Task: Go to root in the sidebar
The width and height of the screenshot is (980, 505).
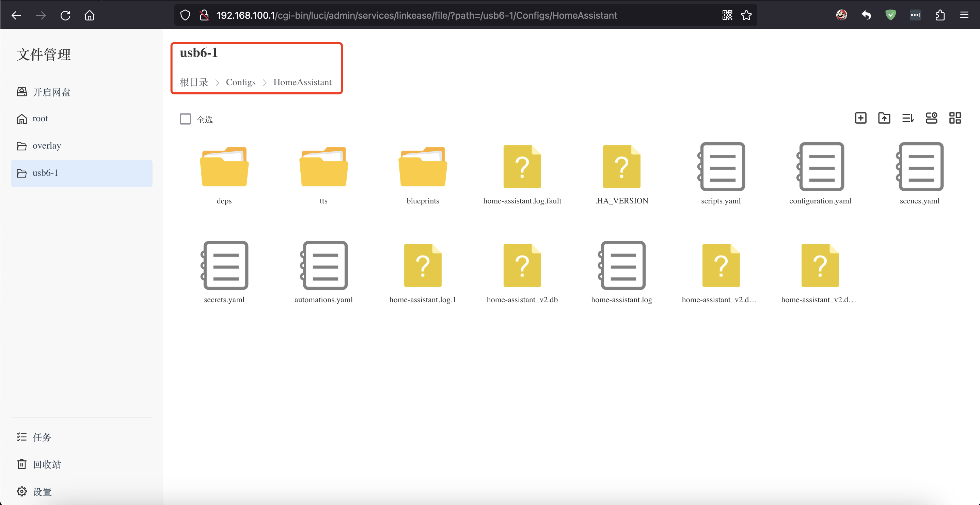Action: (81, 119)
